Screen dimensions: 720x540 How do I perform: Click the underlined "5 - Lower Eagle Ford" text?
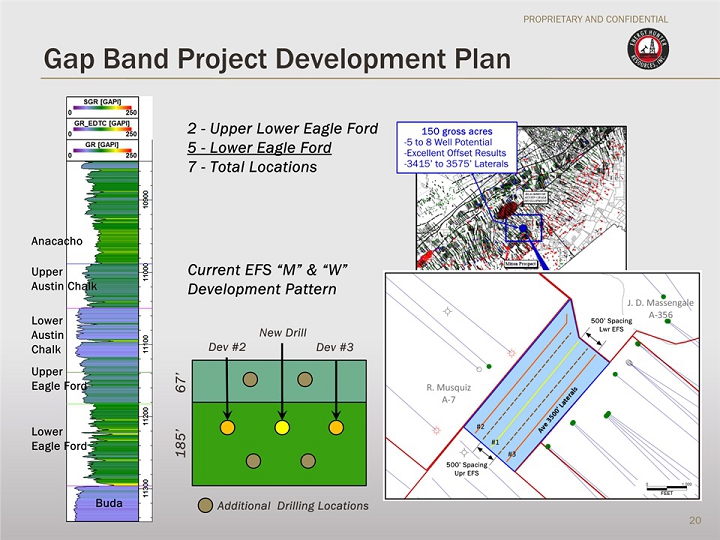(x=258, y=148)
